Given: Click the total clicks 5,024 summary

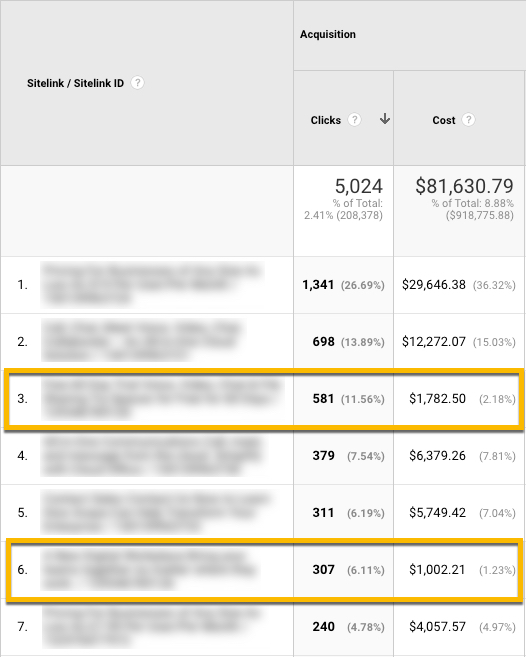Looking at the screenshot, I should click(x=358, y=186).
